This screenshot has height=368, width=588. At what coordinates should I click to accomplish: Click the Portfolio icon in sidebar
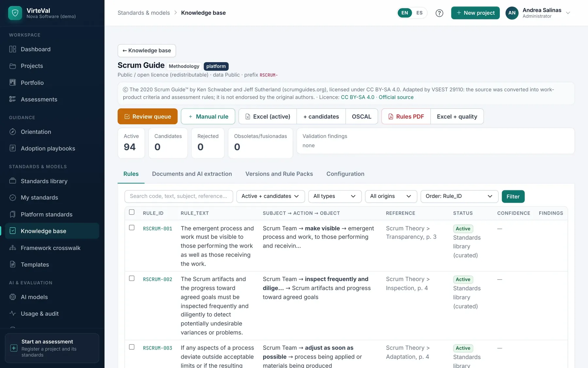[x=13, y=82]
